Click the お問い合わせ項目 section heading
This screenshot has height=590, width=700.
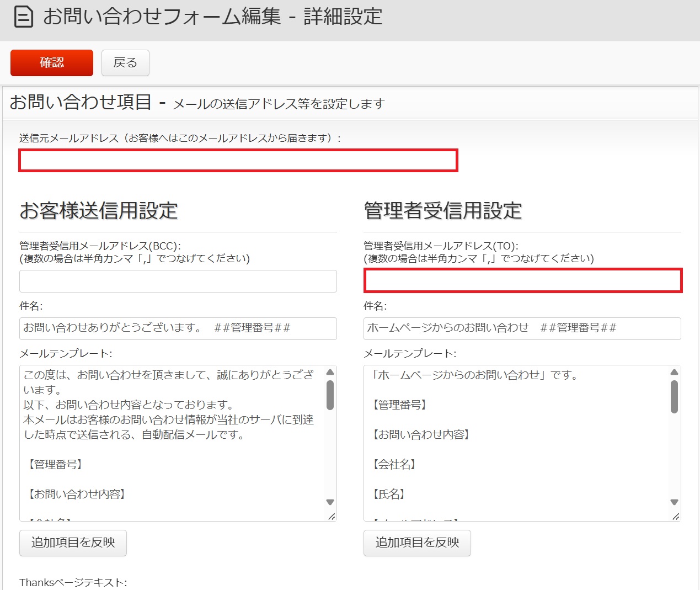coord(81,102)
